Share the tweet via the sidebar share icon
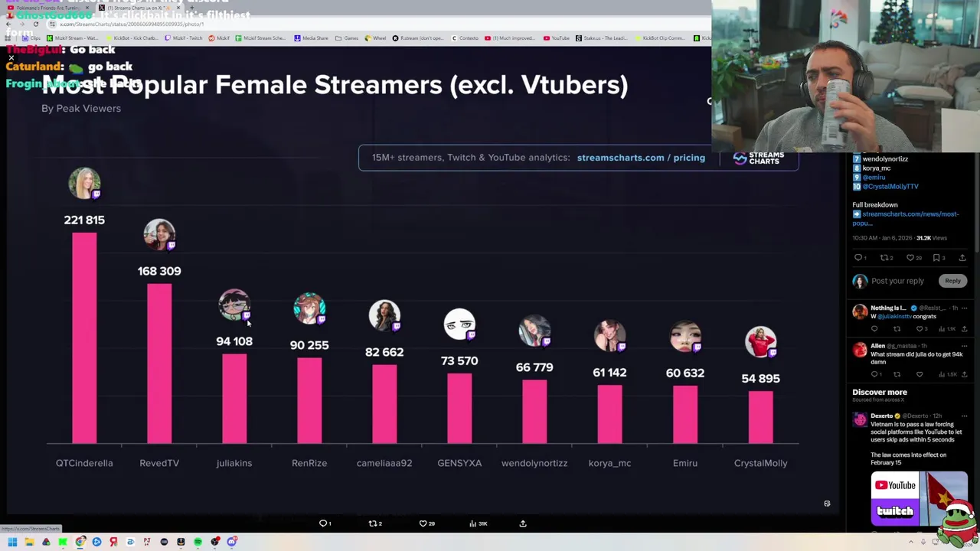This screenshot has height=551, width=980. [962, 258]
